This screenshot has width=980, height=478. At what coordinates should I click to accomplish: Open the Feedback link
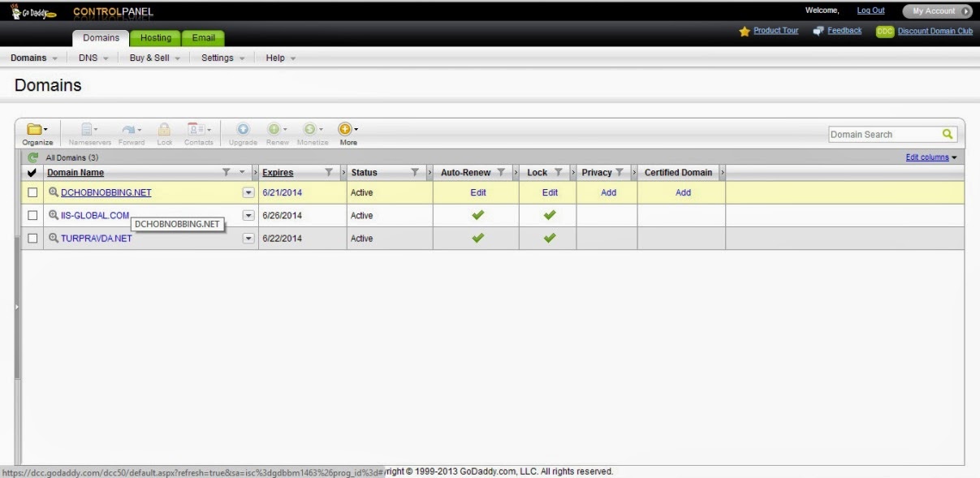(844, 31)
